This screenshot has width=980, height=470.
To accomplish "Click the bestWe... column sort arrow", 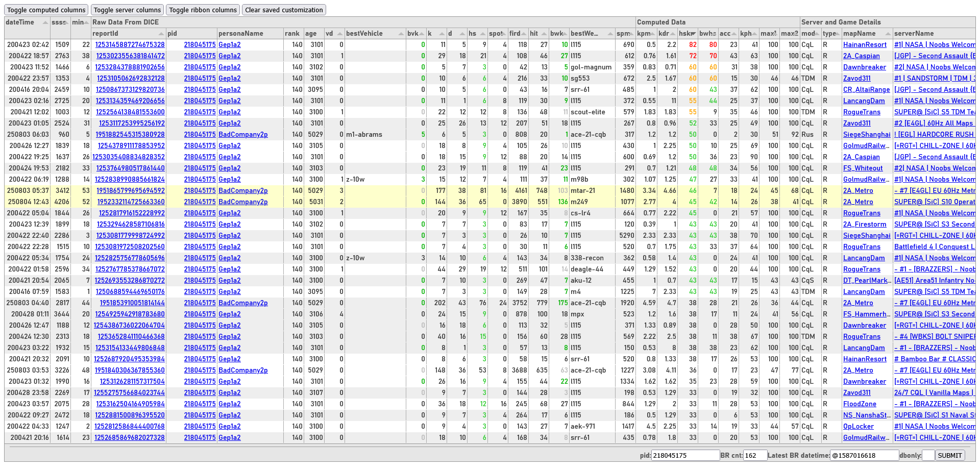I will click(610, 34).
